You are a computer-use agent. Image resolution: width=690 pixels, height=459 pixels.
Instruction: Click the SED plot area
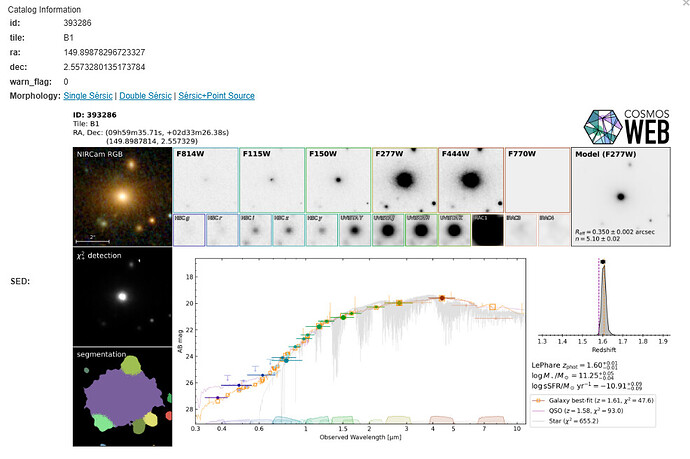(x=360, y=341)
